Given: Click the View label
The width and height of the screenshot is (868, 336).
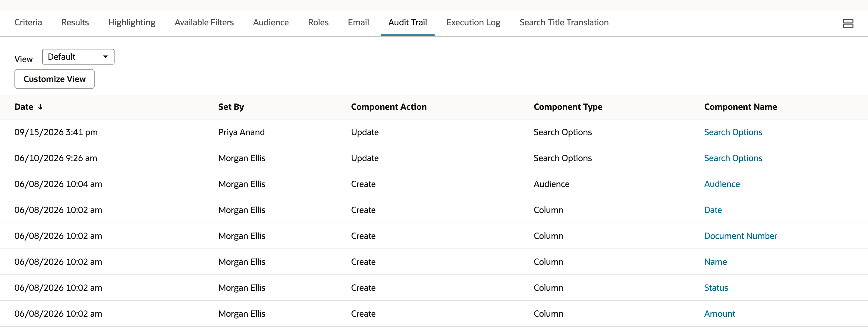Looking at the screenshot, I should [24, 59].
